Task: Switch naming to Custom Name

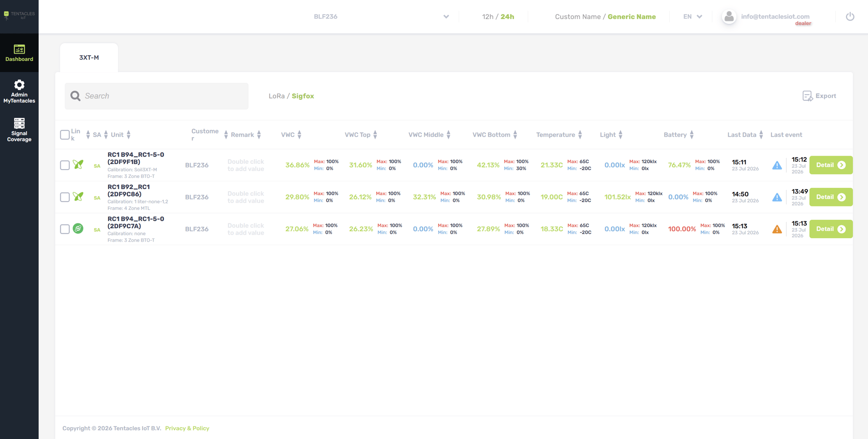Action: point(578,16)
